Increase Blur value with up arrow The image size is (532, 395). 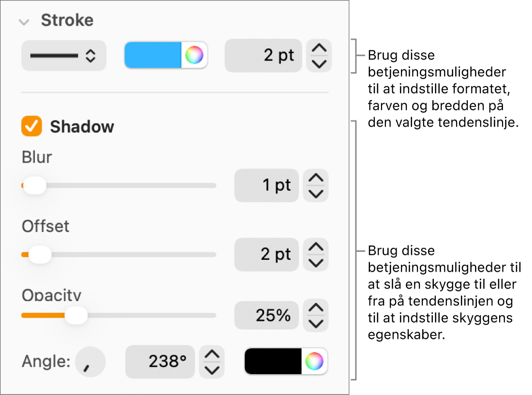pyautogui.click(x=316, y=179)
